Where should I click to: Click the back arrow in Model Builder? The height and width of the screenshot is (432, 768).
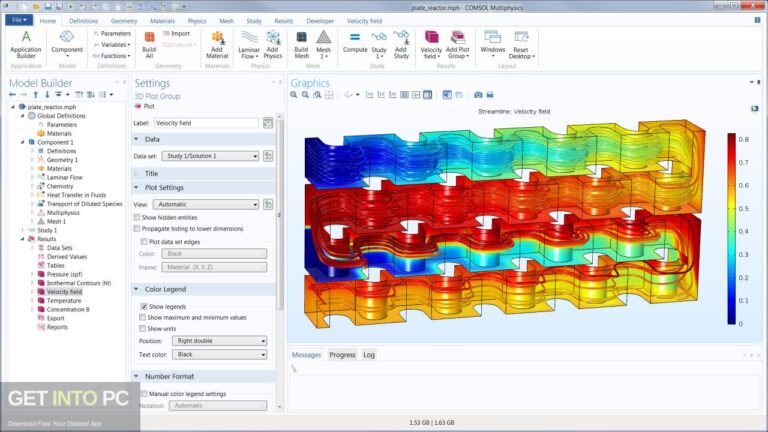pos(12,95)
